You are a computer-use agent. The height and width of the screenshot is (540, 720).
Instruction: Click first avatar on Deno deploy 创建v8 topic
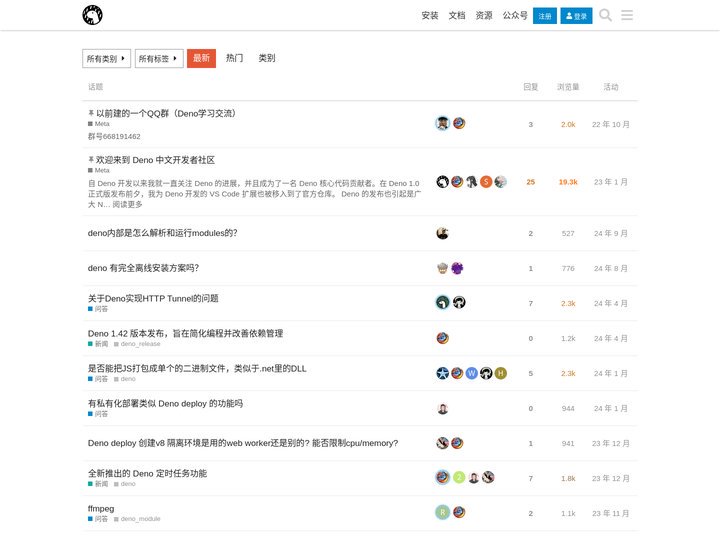[443, 443]
